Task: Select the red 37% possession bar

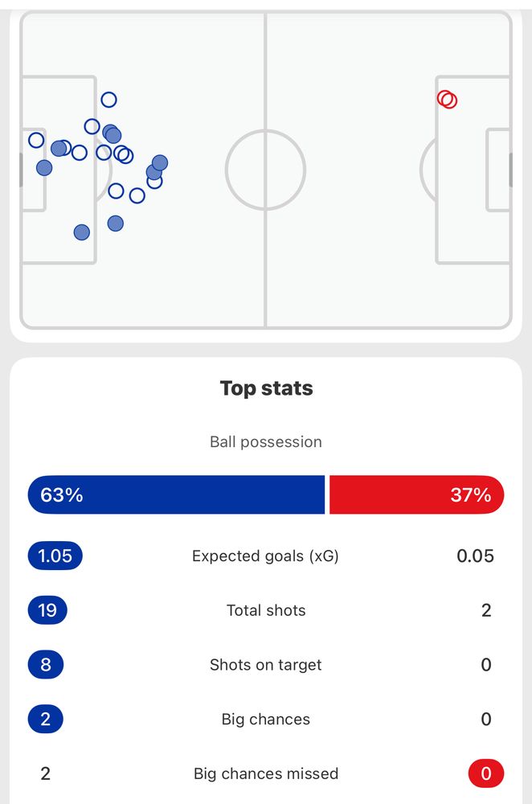Action: click(417, 494)
